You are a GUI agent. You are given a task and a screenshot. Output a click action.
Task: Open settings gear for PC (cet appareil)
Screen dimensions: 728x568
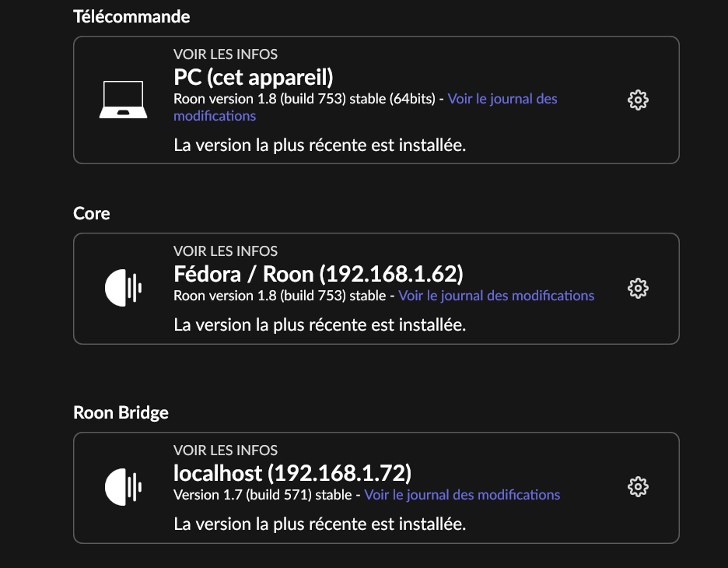coord(638,100)
